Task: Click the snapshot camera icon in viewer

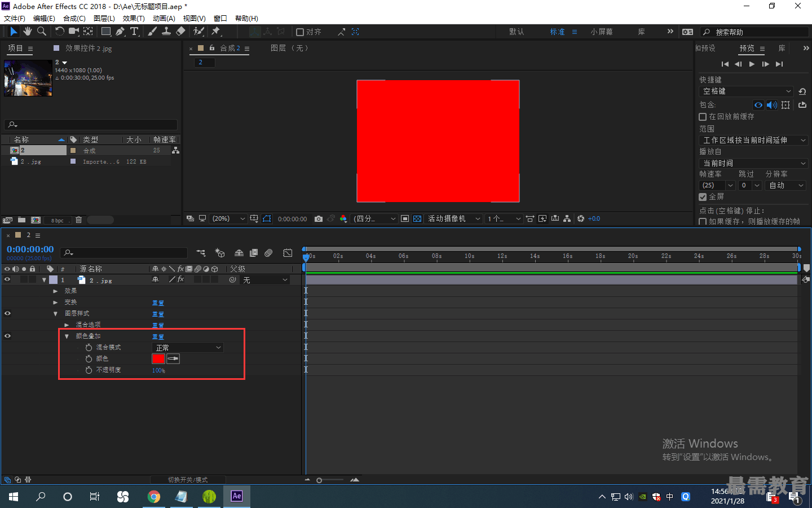Action: (x=319, y=219)
